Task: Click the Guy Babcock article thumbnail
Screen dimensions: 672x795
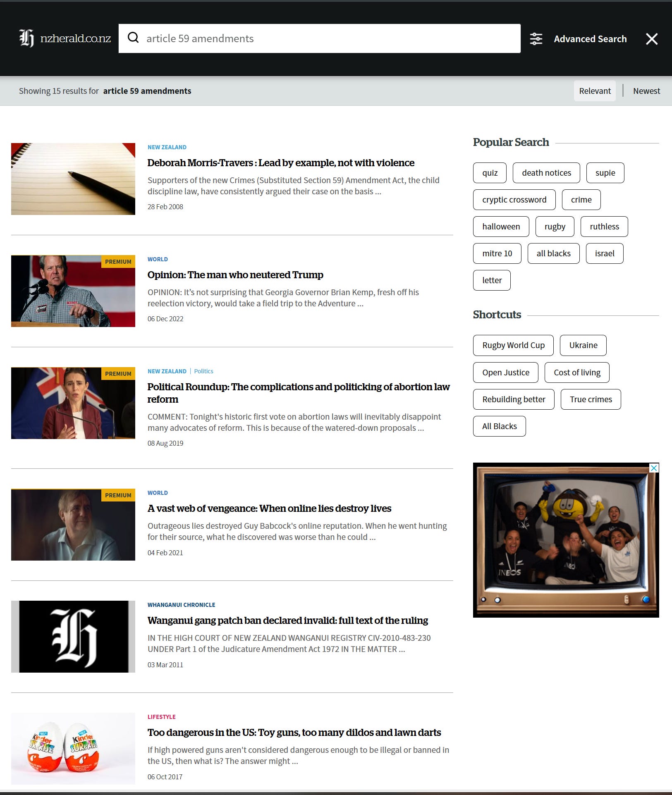Action: [x=73, y=525]
